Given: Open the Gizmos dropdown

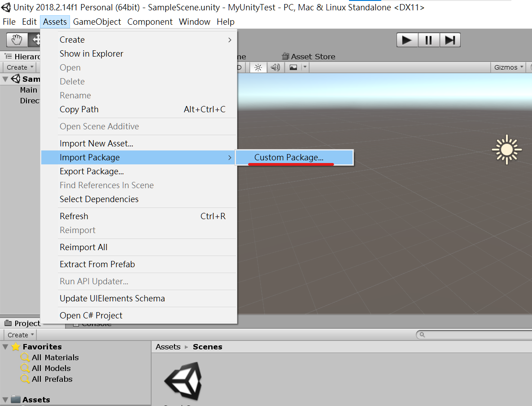Looking at the screenshot, I should 508,67.
